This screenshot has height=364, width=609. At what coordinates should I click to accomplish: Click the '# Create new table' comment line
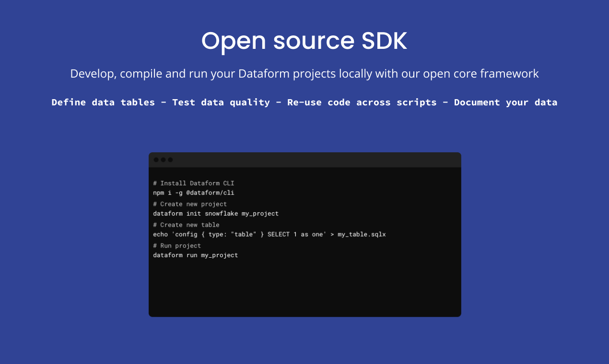click(186, 225)
